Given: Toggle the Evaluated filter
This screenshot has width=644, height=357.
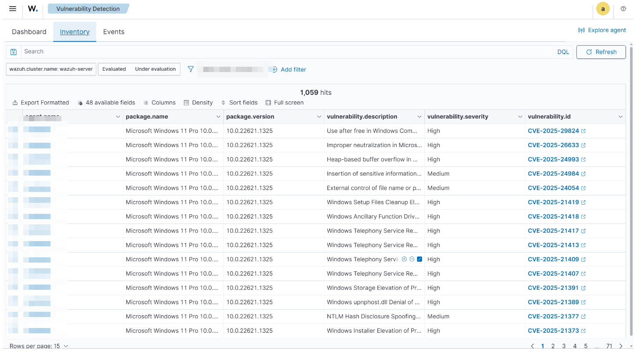Looking at the screenshot, I should (x=114, y=69).
